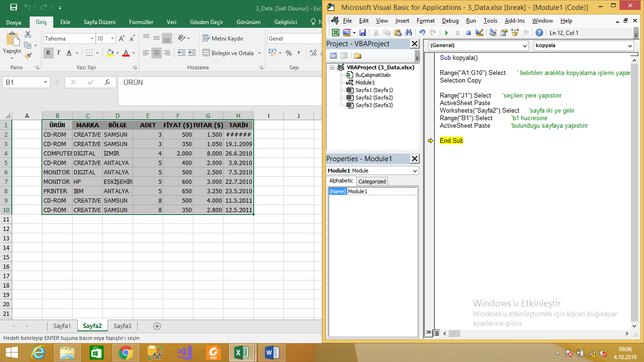Toggle underline A button in Excel

[69, 53]
